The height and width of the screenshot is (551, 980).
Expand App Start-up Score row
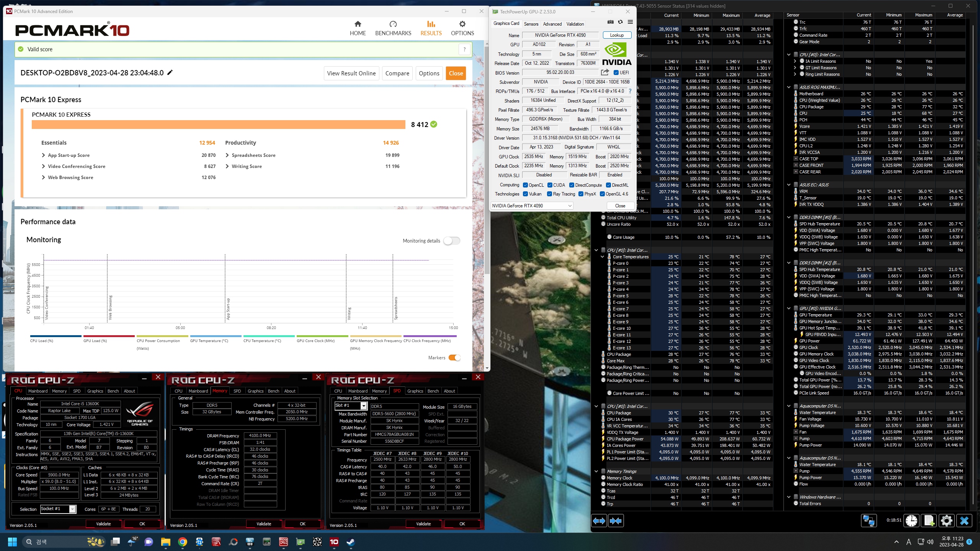tap(43, 155)
